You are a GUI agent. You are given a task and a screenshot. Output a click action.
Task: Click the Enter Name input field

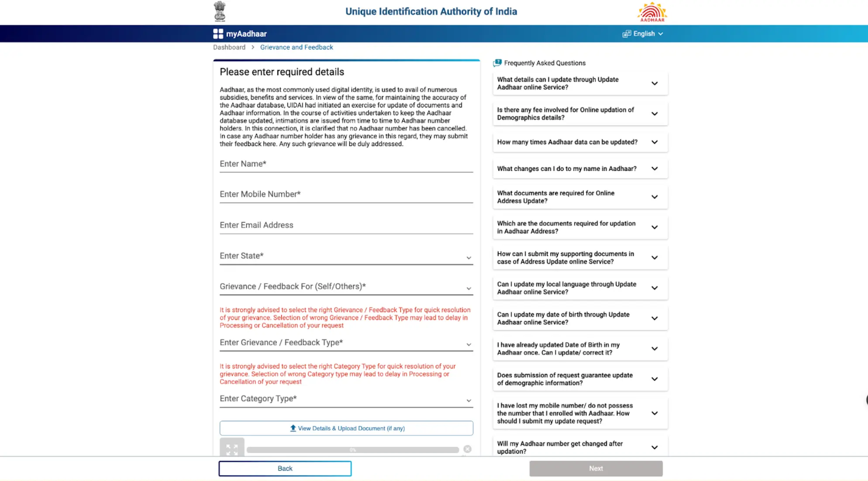pyautogui.click(x=347, y=164)
